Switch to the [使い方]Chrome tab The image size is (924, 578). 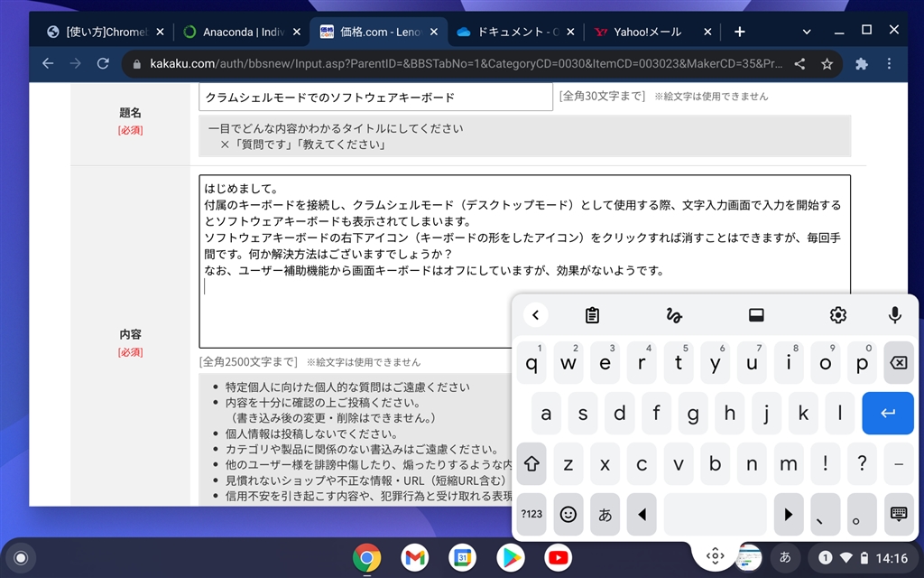[97, 32]
